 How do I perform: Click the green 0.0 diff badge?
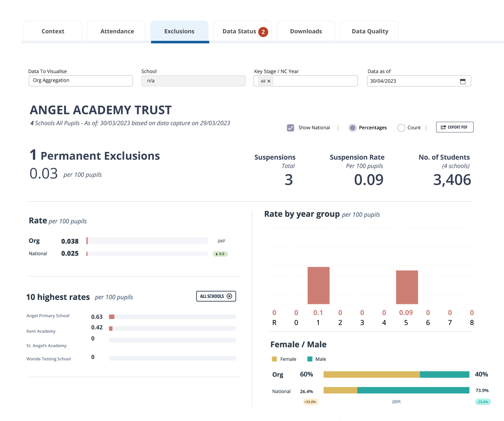point(220,254)
